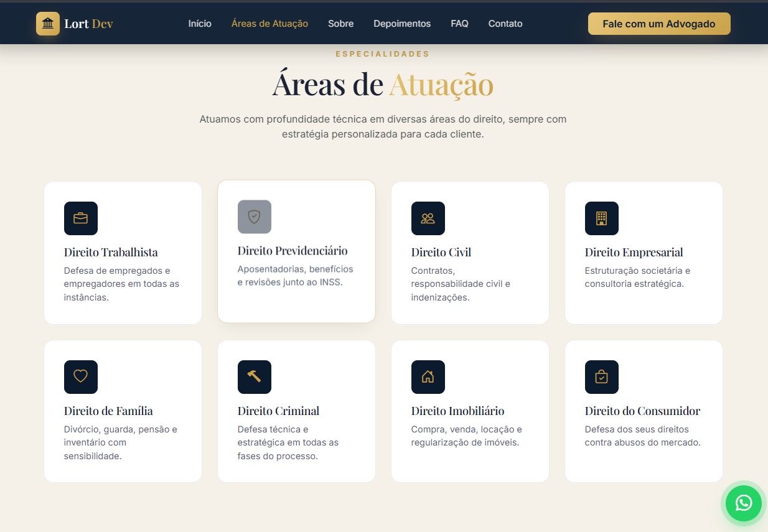The height and width of the screenshot is (532, 768).
Task: Click the Direito Criminal card title
Action: 278,411
